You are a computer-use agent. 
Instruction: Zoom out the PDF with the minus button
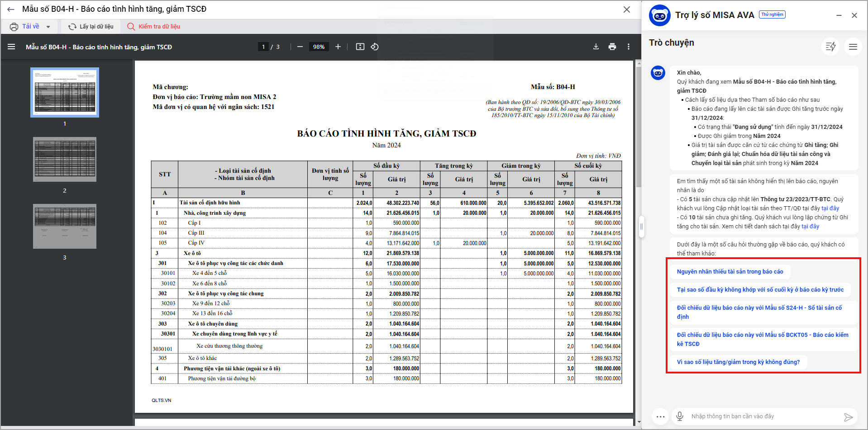300,47
